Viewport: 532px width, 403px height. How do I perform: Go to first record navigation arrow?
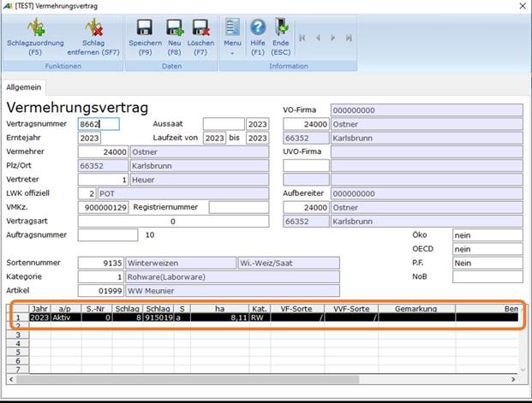302,38
